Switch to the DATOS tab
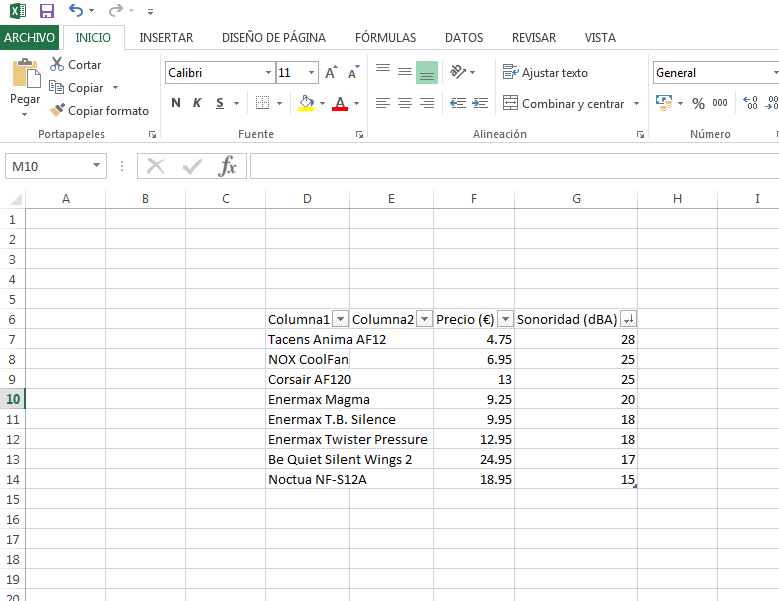The width and height of the screenshot is (779, 601). [464, 38]
